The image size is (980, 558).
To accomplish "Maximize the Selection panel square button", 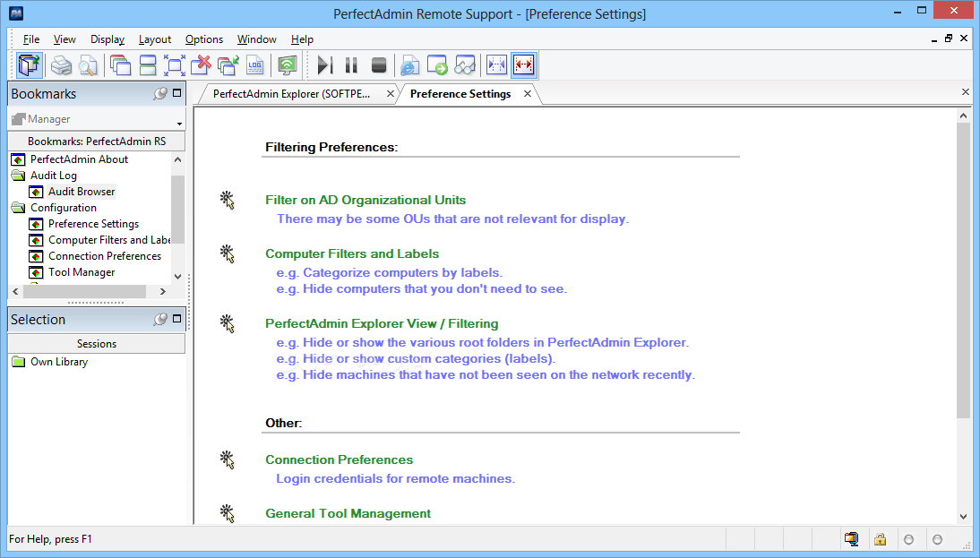I will point(176,319).
